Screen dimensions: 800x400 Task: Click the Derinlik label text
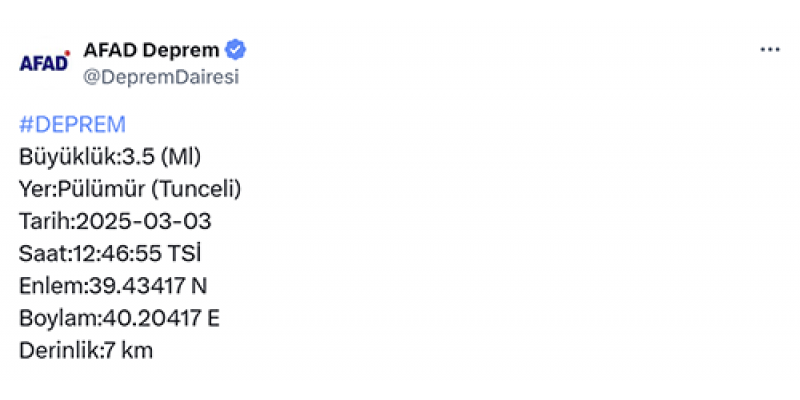(58, 351)
